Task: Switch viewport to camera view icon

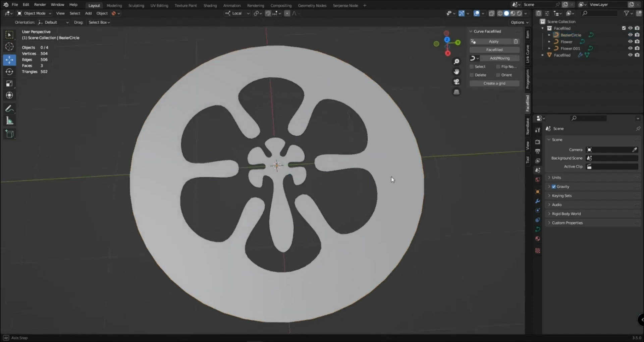Action: point(457,82)
